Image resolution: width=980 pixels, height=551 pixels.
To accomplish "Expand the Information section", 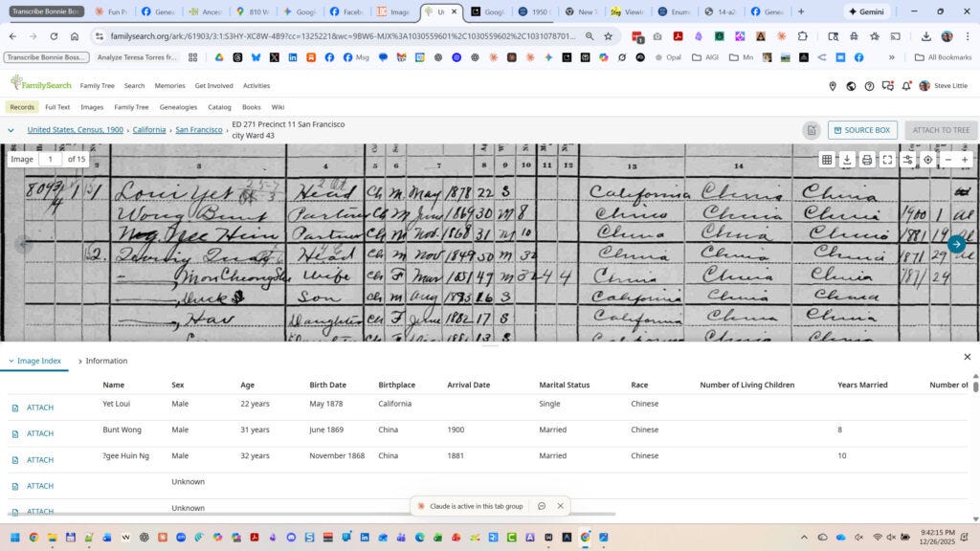I will click(102, 361).
